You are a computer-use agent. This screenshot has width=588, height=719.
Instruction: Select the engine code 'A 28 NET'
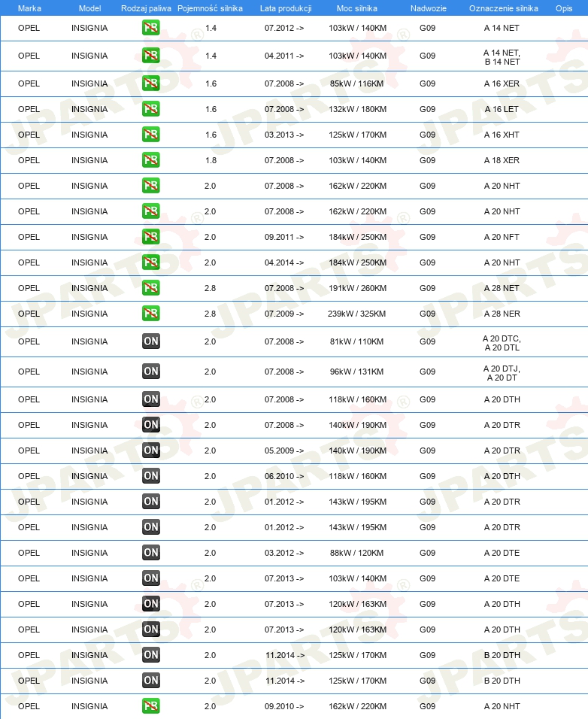502,288
